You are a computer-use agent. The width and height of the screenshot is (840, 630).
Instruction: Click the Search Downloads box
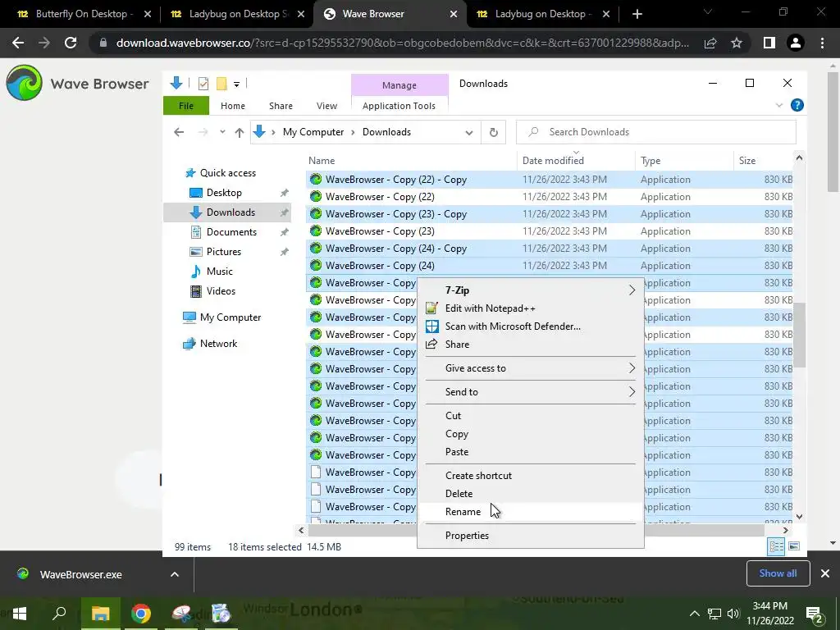point(655,132)
